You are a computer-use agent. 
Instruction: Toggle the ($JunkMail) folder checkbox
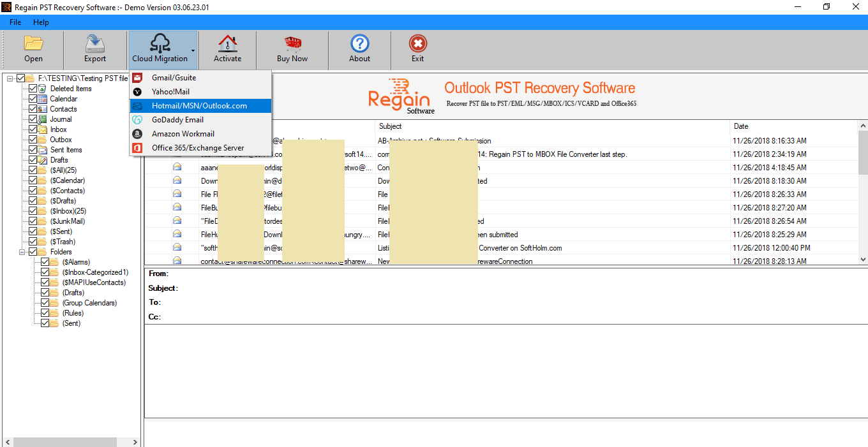tap(33, 221)
